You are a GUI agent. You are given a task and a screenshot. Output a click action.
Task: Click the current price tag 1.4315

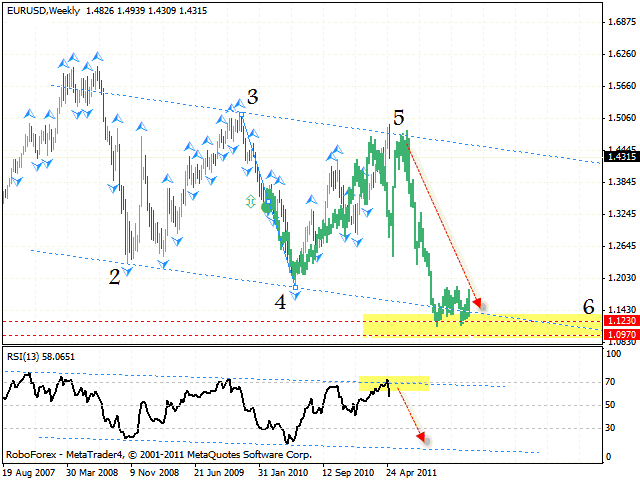621,157
